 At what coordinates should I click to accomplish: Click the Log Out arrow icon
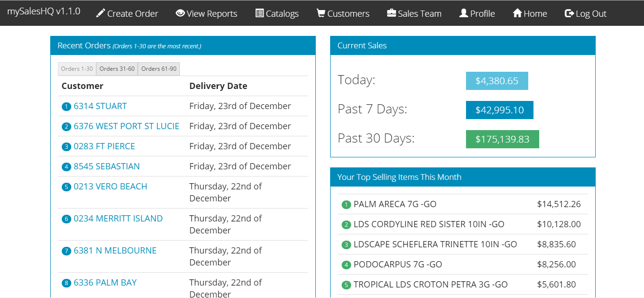[x=569, y=13]
